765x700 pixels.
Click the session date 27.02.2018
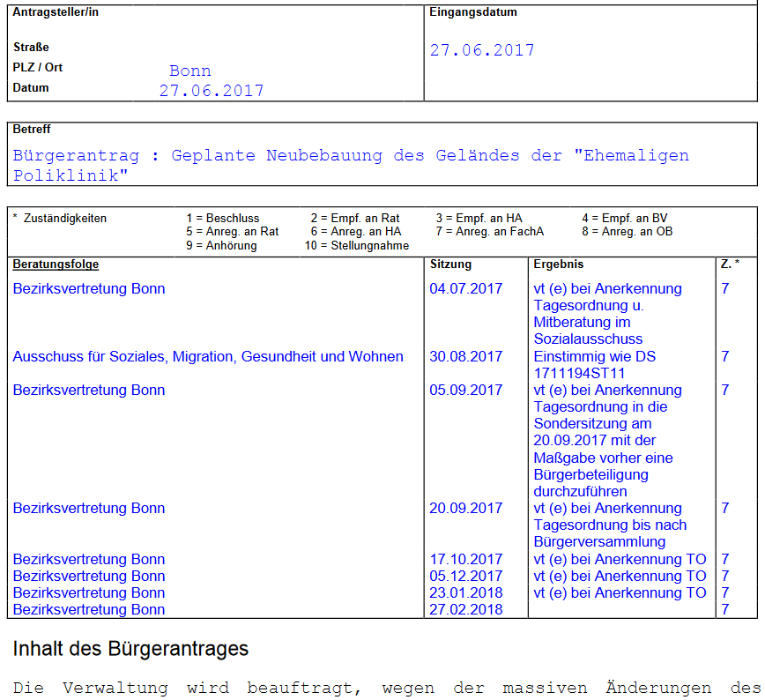(465, 609)
